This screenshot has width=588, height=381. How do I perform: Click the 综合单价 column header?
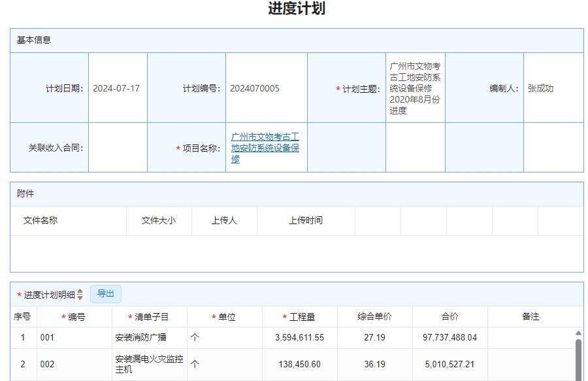373,315
